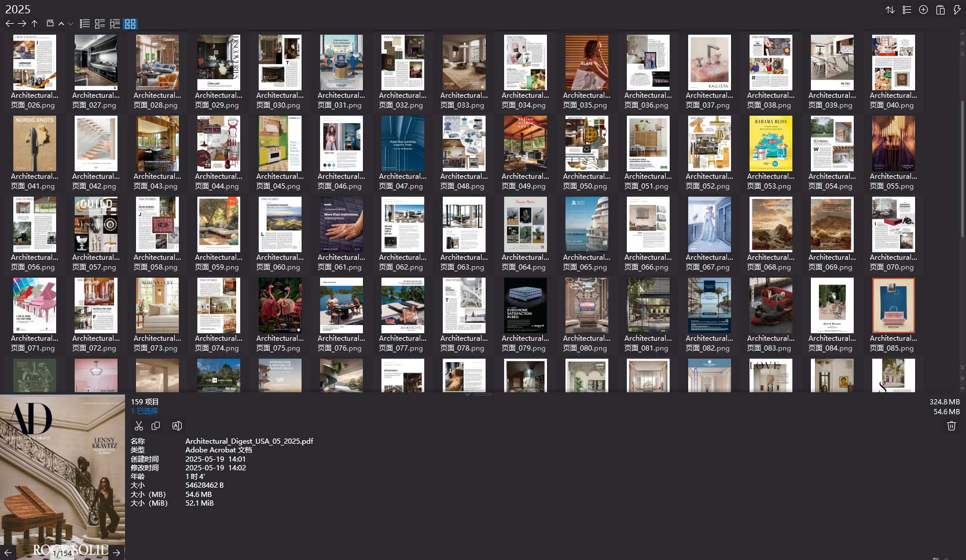Copy the selected file using copy icon
Image resolution: width=966 pixels, height=560 pixels.
click(x=156, y=426)
